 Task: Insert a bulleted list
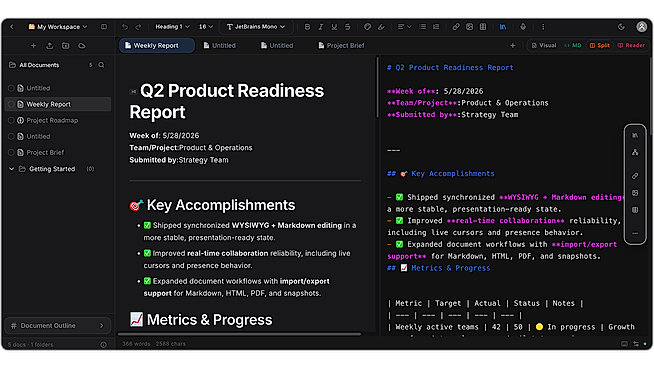pos(423,27)
